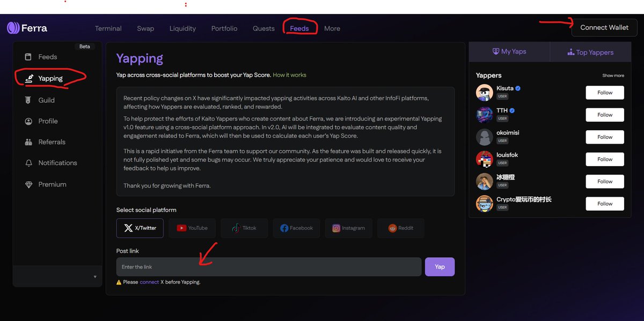Viewport: 644px width, 321px height.
Task: Select the Facebook social platform
Action: click(296, 228)
